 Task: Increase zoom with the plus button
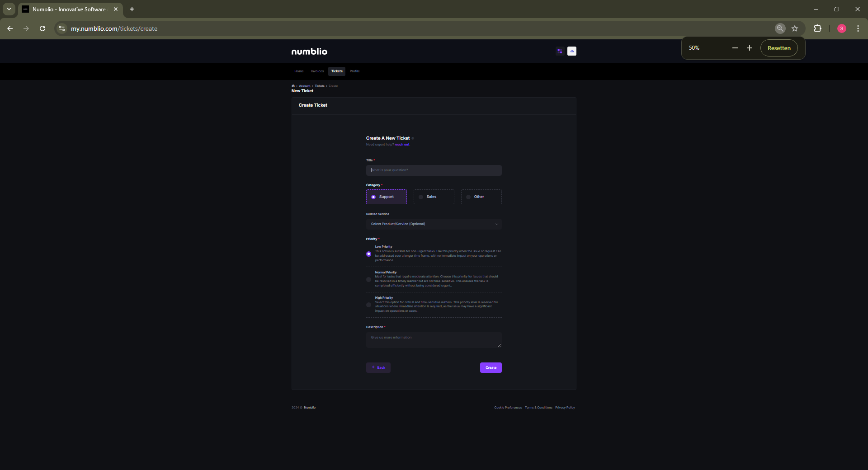(x=749, y=48)
